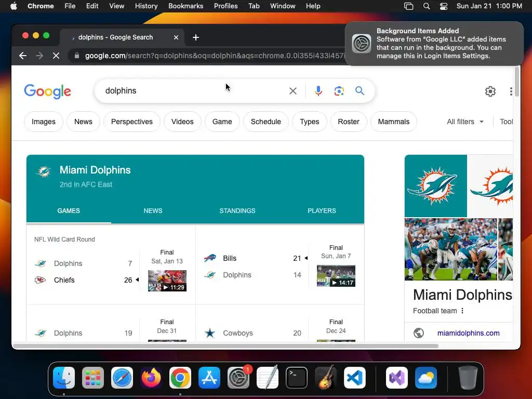Select the Types filter chip
Screen dimensions: 532x399
pyautogui.click(x=310, y=122)
